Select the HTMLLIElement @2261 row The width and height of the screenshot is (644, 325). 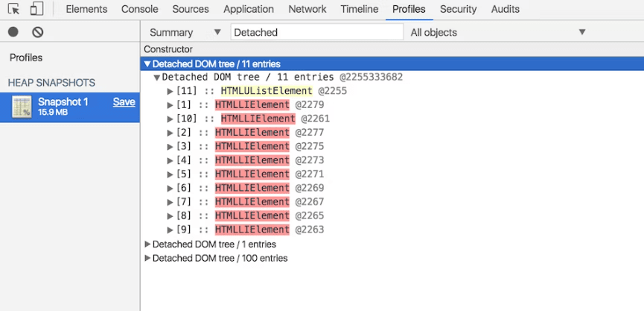tap(258, 119)
